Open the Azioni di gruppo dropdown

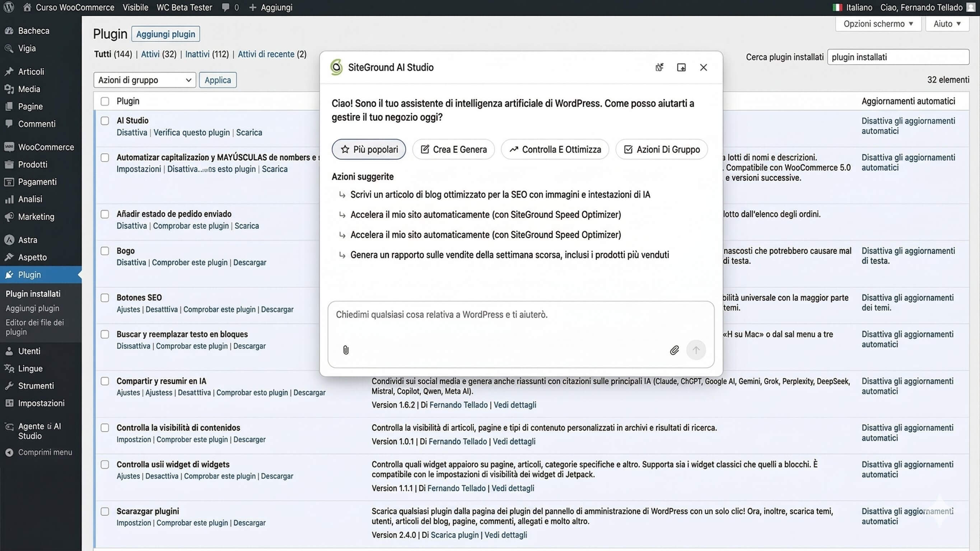coord(144,80)
